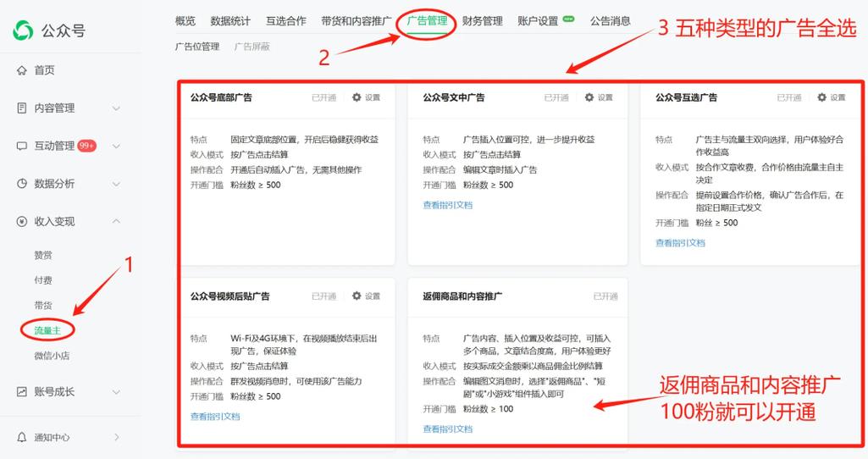Image resolution: width=868 pixels, height=459 pixels.
Task: Click the 收入变现 yen icon
Action: coord(22,221)
